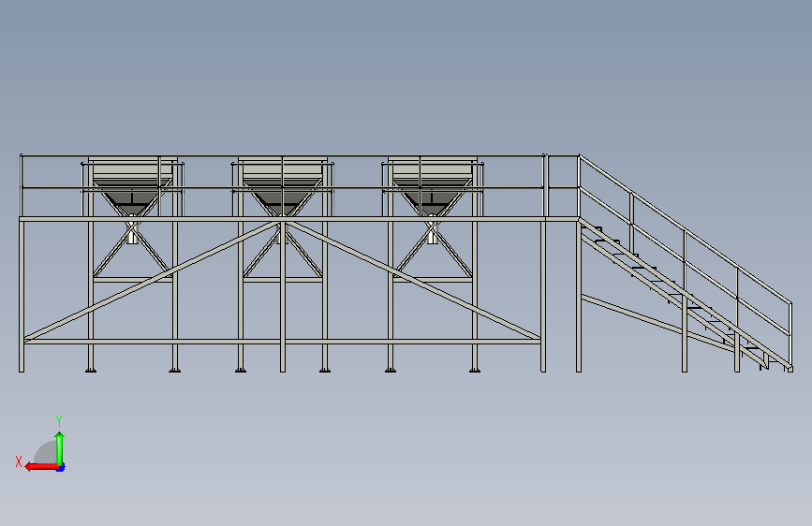Select the staircase stringer with steps
This screenshot has height=526, width=812.
(x=685, y=293)
